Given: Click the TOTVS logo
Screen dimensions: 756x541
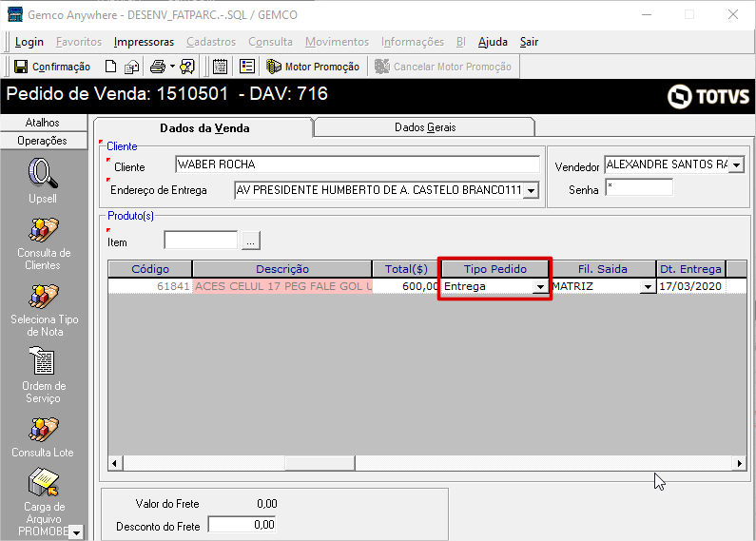Looking at the screenshot, I should coord(708,96).
